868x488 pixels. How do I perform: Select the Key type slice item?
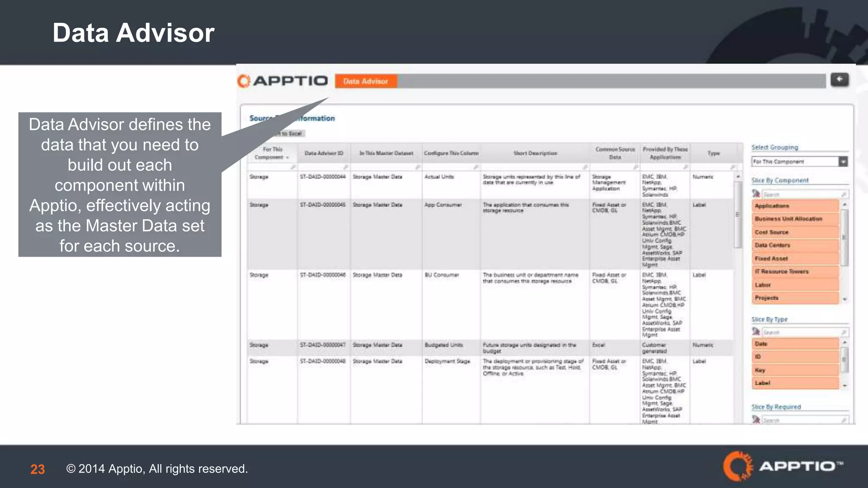click(796, 370)
